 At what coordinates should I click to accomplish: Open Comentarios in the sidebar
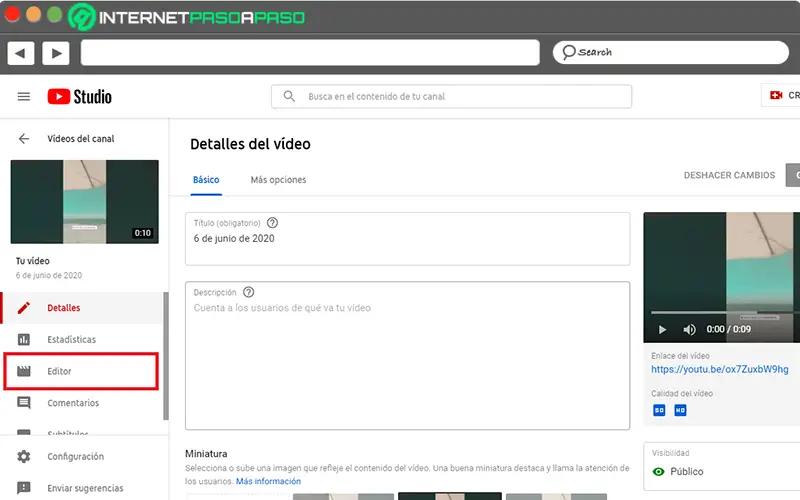pyautogui.click(x=82, y=403)
